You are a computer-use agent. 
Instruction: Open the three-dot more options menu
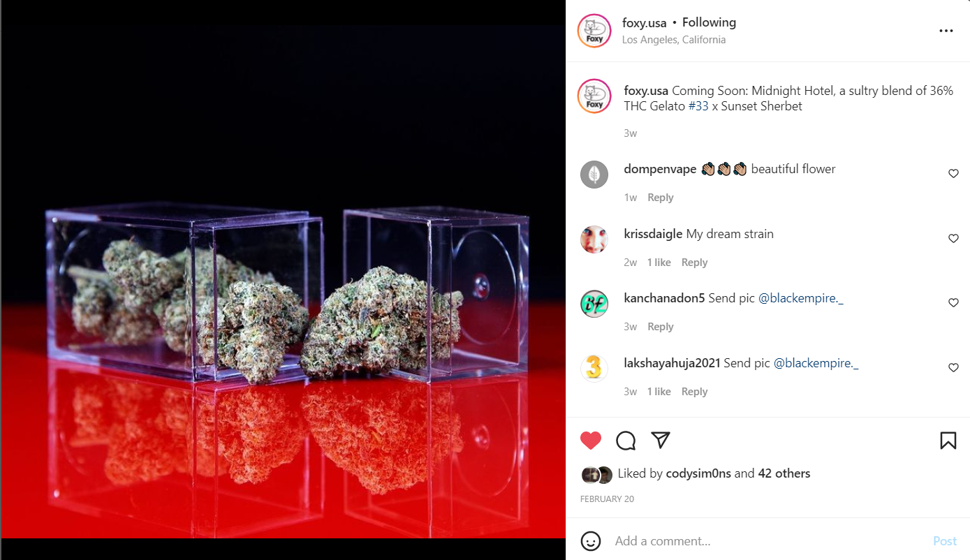946,31
